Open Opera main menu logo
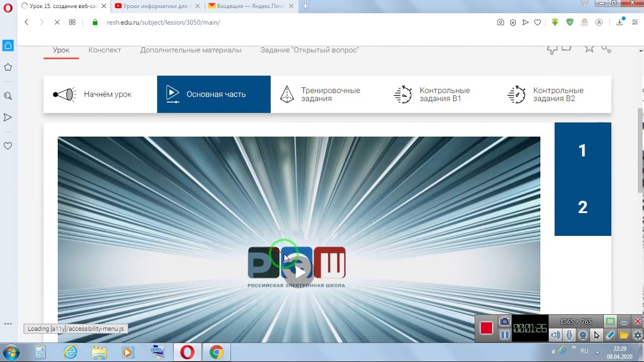This screenshot has height=362, width=644. pos(8,8)
